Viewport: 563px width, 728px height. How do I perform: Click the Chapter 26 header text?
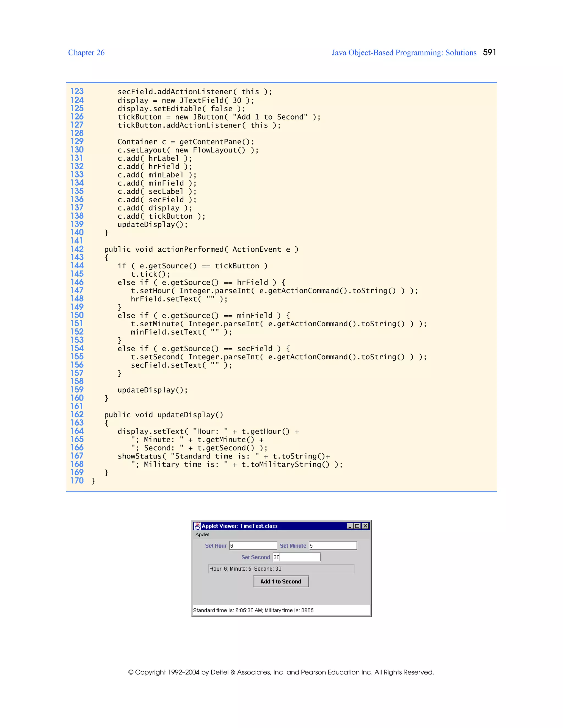tap(86, 53)
